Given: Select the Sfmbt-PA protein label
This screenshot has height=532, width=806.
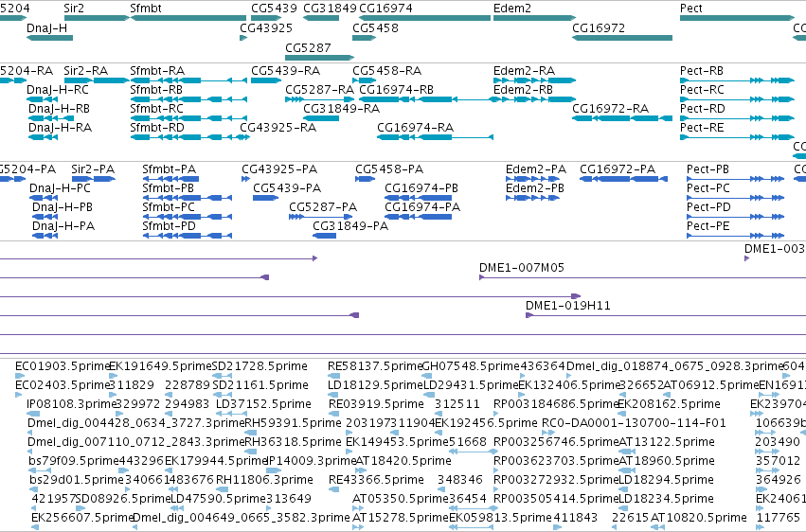Looking at the screenshot, I should tap(170, 168).
